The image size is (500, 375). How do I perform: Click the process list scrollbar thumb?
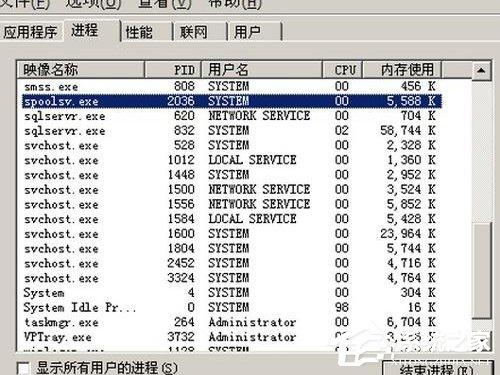pos(481,270)
